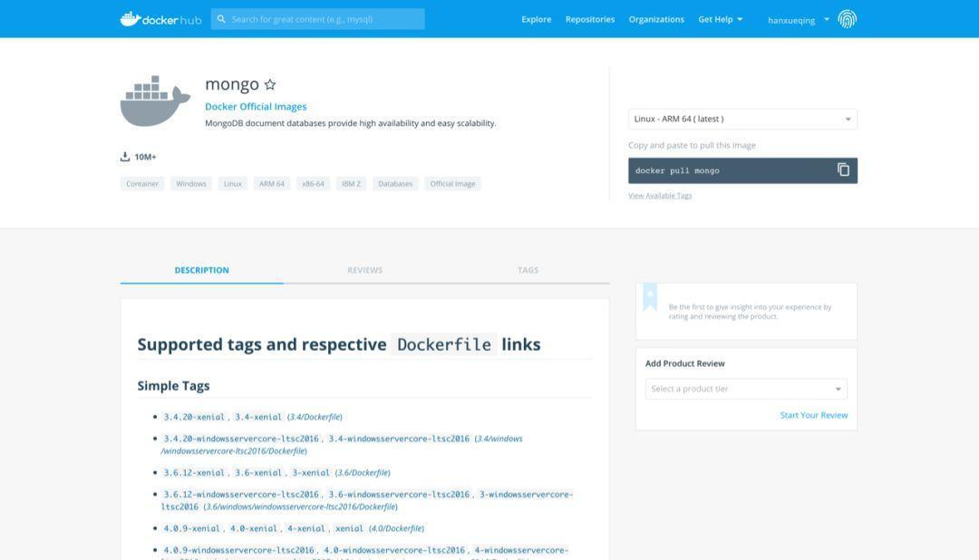The width and height of the screenshot is (979, 560).
Task: Star the mongo repository
Action: [270, 84]
